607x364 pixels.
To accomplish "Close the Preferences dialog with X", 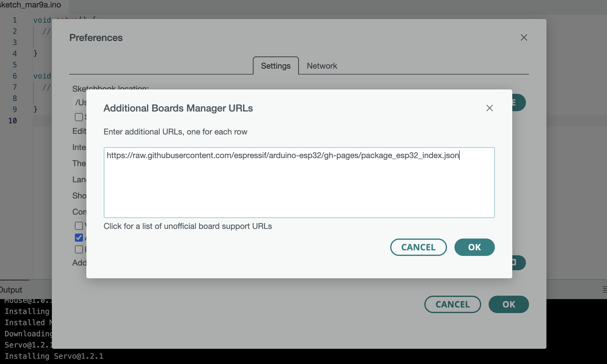I will 524,38.
